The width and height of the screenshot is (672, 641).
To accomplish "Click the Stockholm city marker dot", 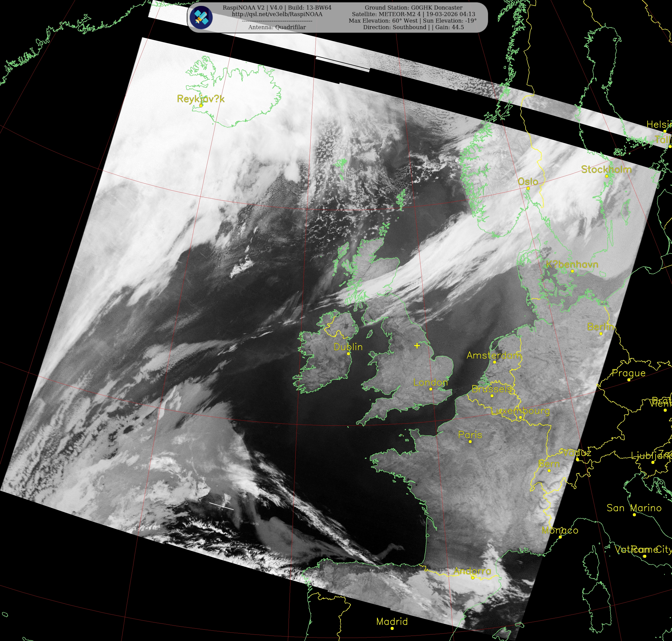I will (x=606, y=176).
